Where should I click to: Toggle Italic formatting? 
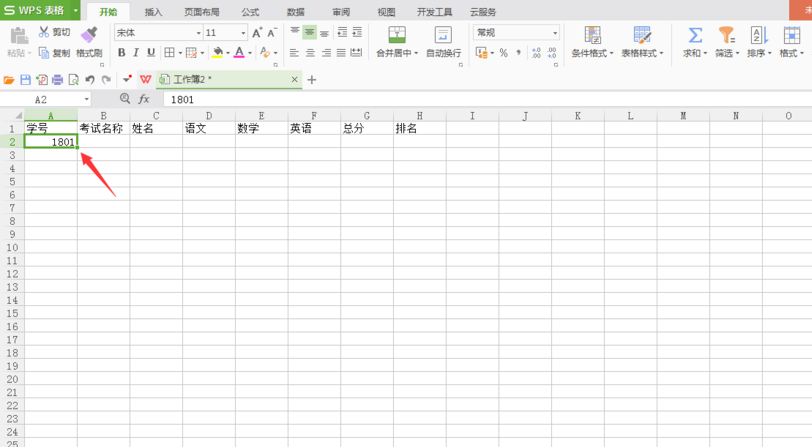point(137,53)
